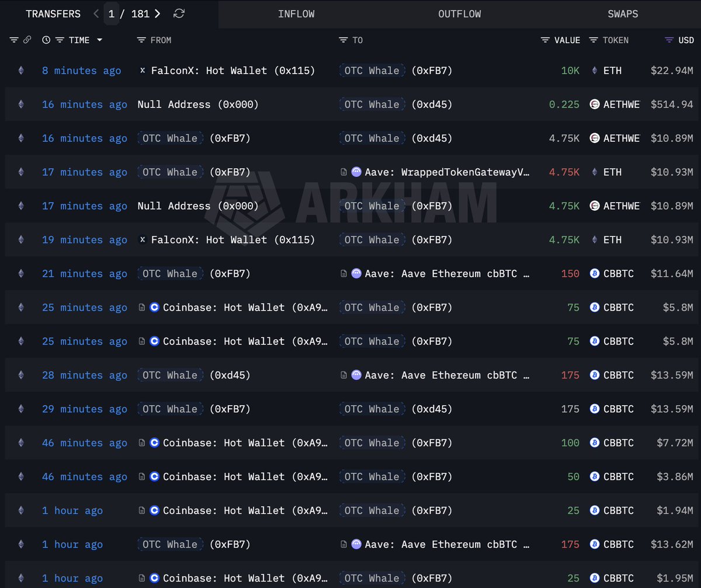701x588 pixels.
Task: Click FalconX logo on 19 minutes row
Action: 143,240
